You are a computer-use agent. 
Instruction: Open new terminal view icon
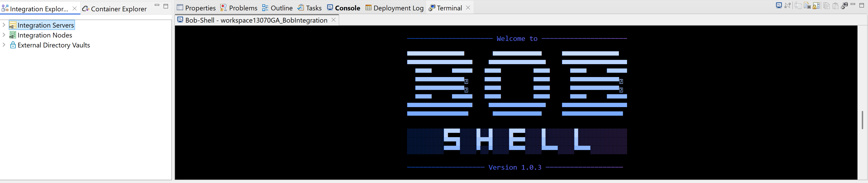click(844, 5)
